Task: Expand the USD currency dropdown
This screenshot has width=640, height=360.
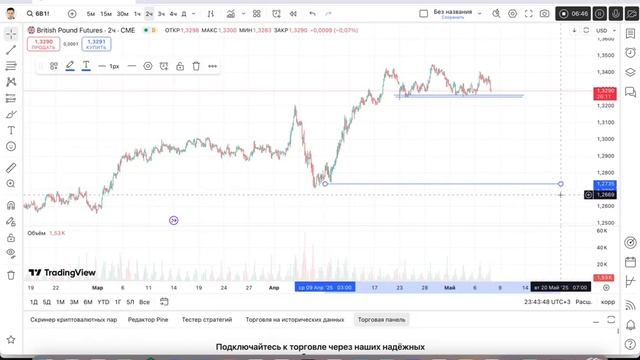Action: [x=606, y=31]
